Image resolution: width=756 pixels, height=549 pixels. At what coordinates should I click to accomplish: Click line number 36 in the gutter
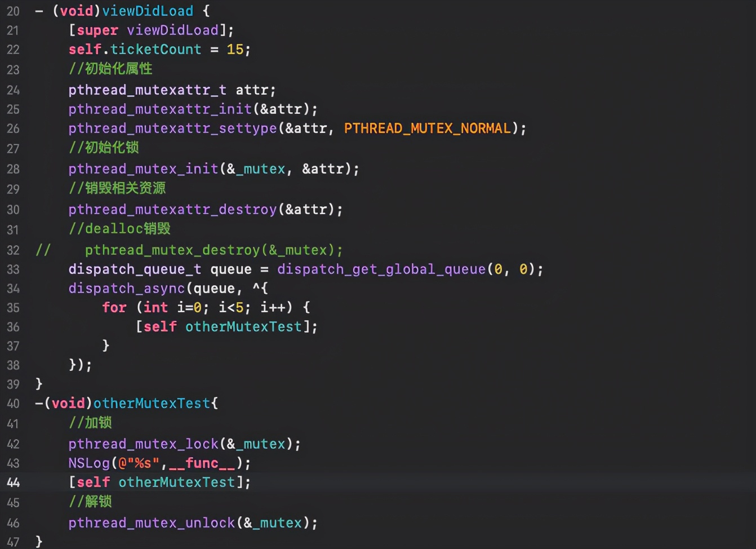tap(13, 327)
